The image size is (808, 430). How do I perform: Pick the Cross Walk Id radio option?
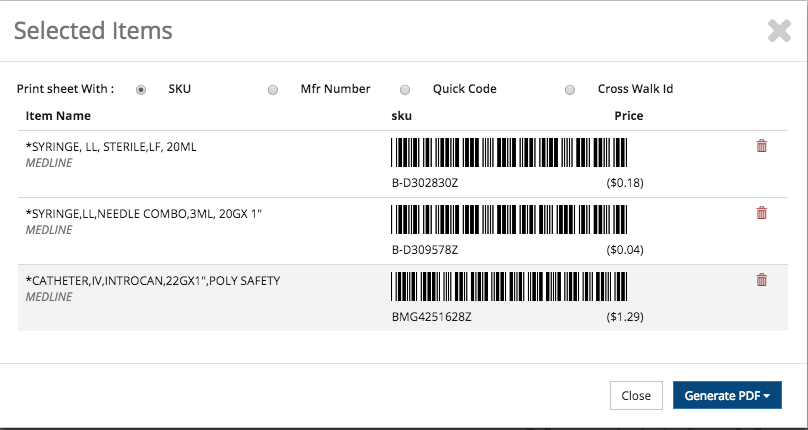(x=570, y=90)
